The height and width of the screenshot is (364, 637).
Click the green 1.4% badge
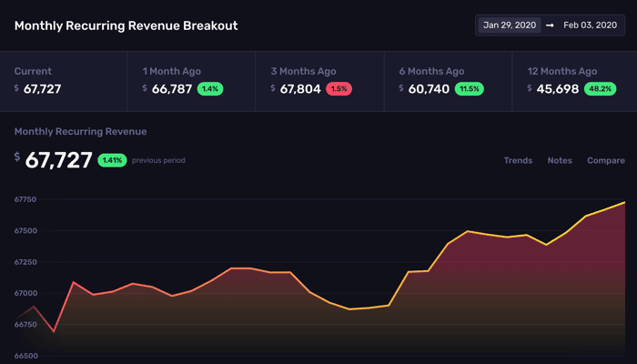[x=210, y=88]
